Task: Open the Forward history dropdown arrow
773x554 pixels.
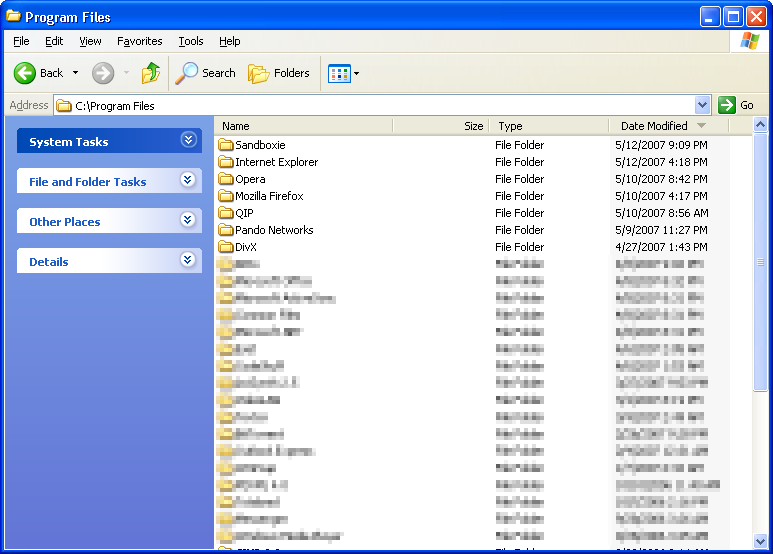Action: click(x=126, y=73)
